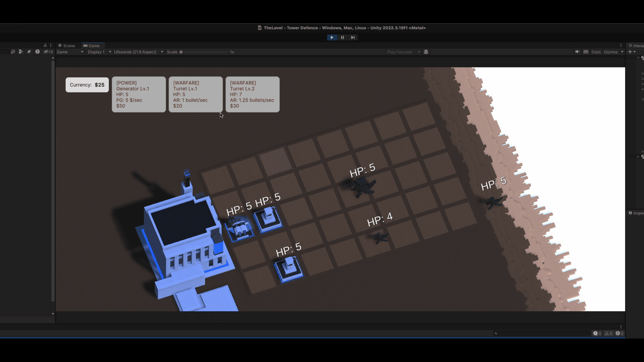Purchase the Generator Lv.1 for $50
Screen dimensions: 644x362
[x=139, y=94]
